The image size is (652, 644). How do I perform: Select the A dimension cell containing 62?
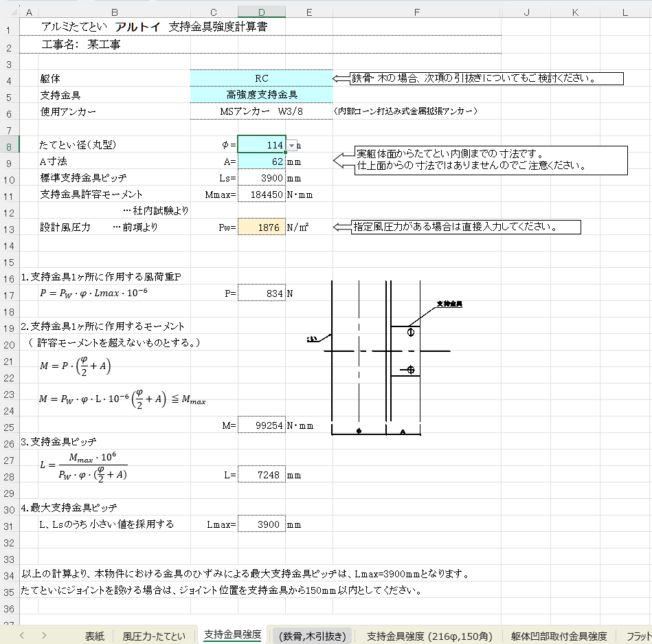262,162
